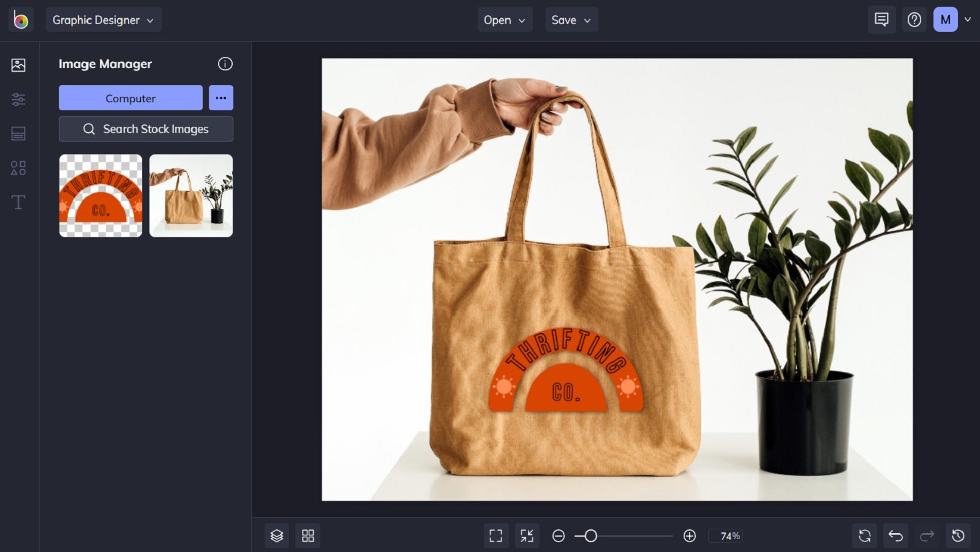
Task: Click the reset rotate arrows icon
Action: (x=865, y=535)
